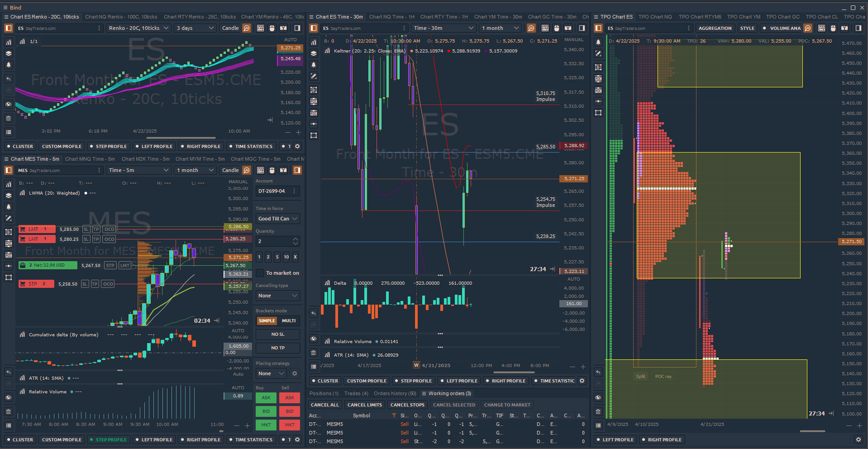Toggle eye visibility in ES 30m chart sidebar
Image resolution: width=868 pixels, height=449 pixels.
click(314, 339)
